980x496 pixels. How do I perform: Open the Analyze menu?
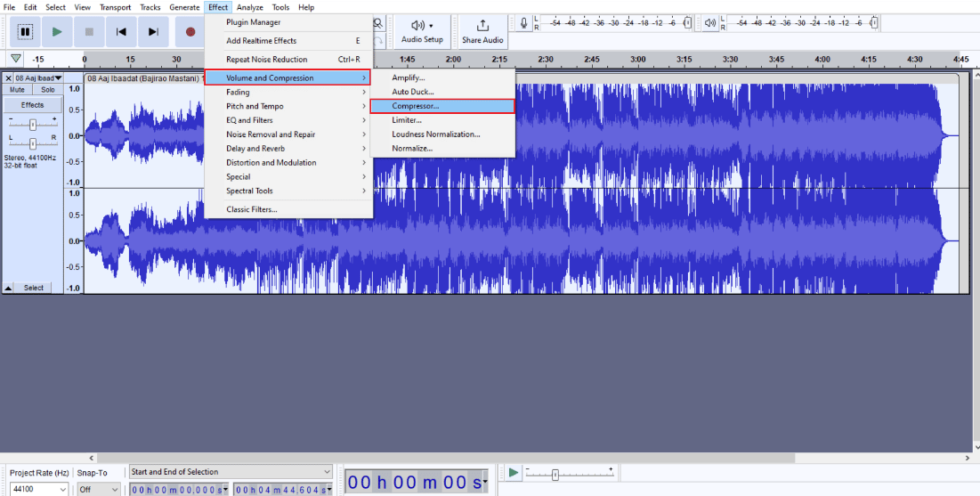(x=250, y=7)
